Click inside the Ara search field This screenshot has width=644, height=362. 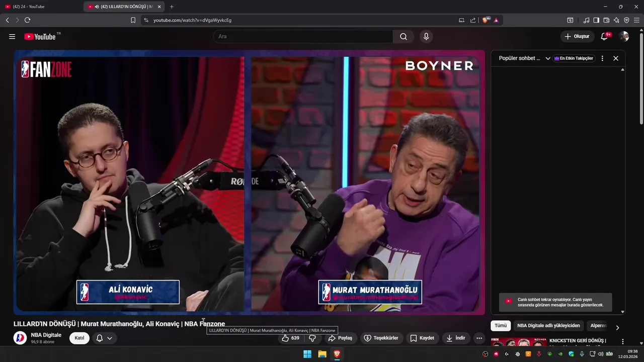[303, 36]
